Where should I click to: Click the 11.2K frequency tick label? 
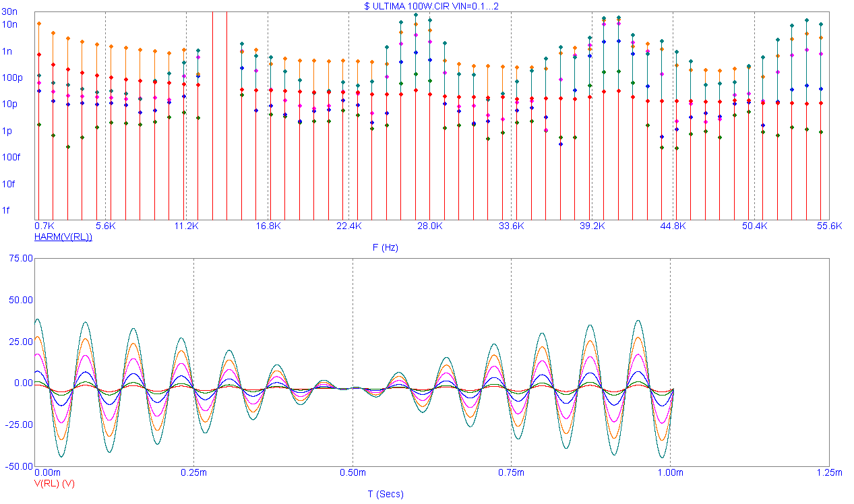(186, 226)
